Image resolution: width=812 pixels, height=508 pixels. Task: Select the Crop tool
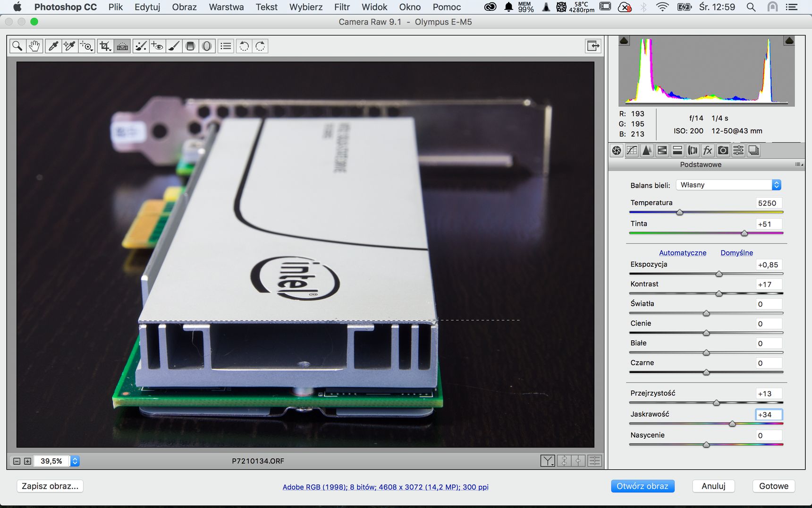click(105, 46)
